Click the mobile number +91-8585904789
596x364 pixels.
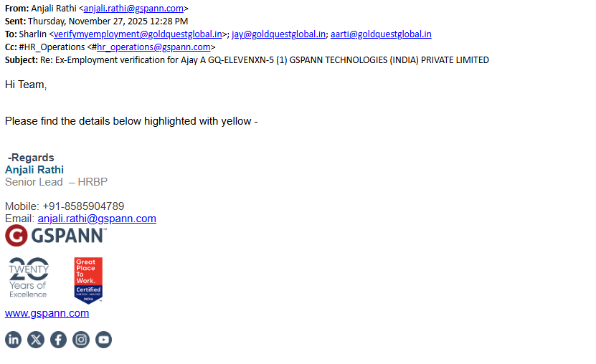83,206
